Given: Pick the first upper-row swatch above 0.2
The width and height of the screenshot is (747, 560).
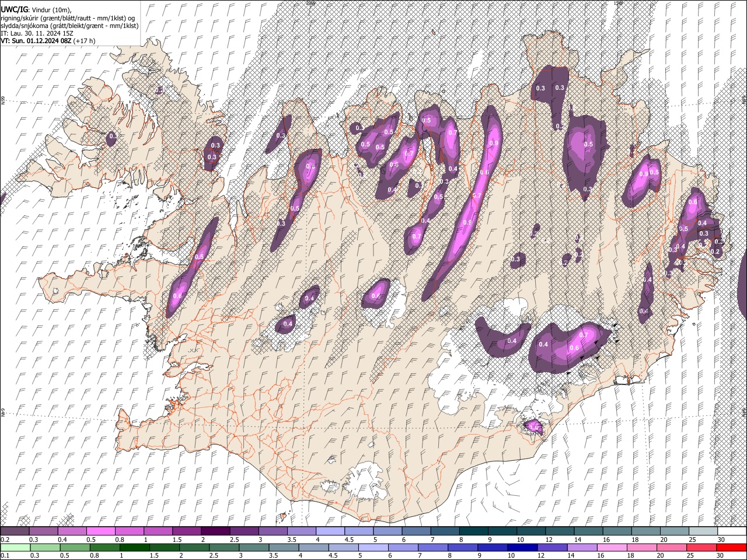Looking at the screenshot, I should 15,531.
